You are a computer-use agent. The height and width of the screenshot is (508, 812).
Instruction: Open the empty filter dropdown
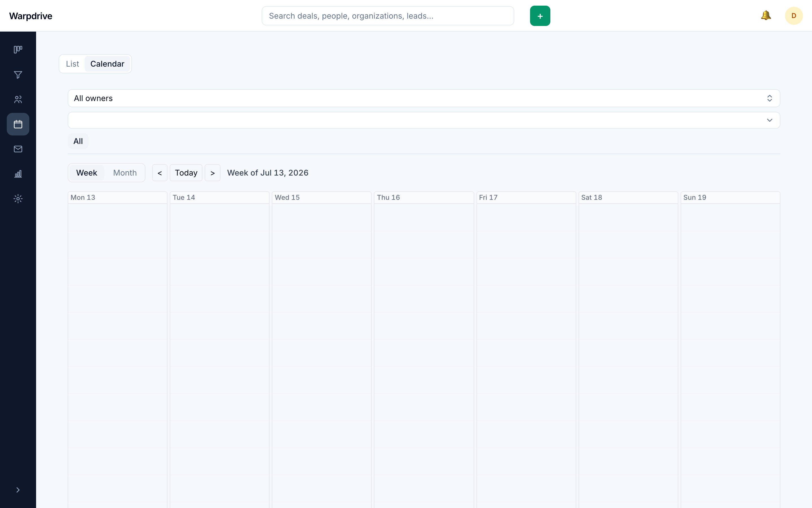(x=424, y=120)
